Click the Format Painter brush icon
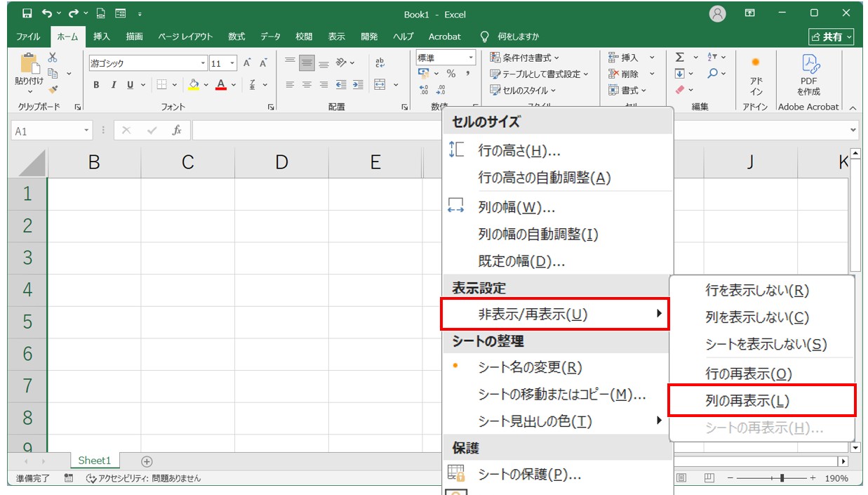 53,89
